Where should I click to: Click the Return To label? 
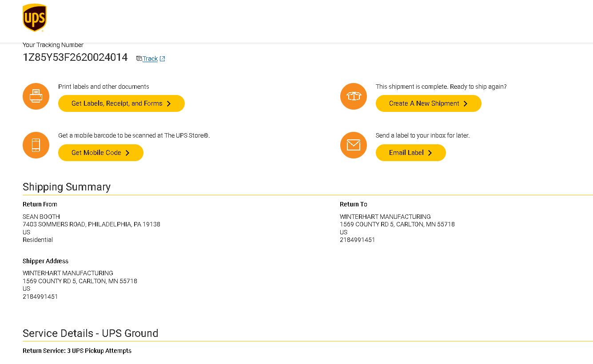[354, 204]
